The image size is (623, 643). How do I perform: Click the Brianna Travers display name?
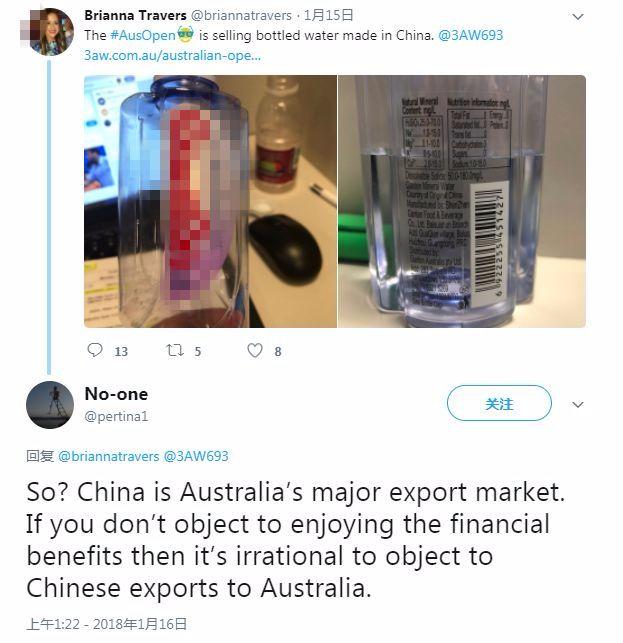tap(135, 16)
